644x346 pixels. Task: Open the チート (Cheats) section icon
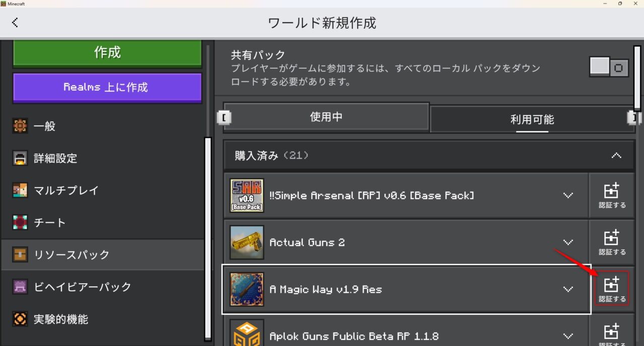(x=20, y=222)
